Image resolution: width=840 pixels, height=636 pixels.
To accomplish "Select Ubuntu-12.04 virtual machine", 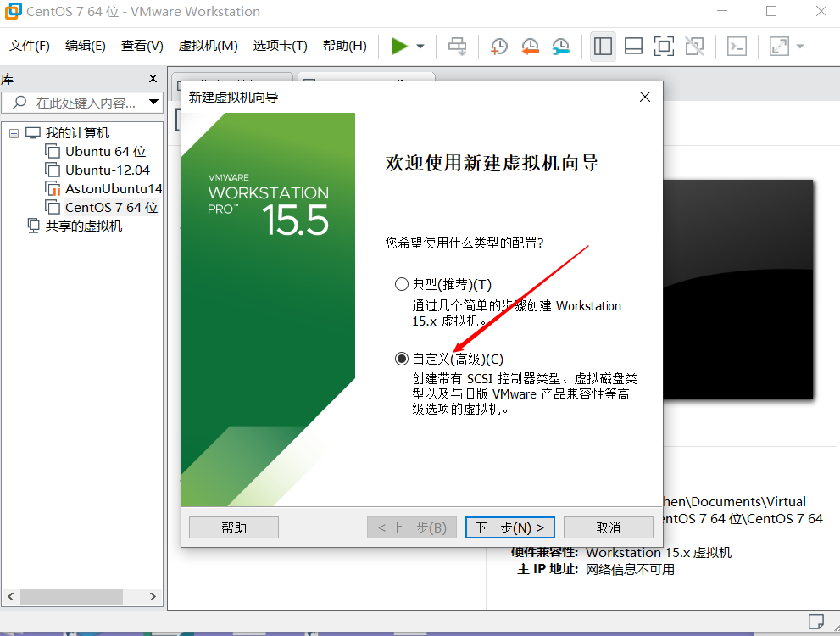I will tap(107, 170).
